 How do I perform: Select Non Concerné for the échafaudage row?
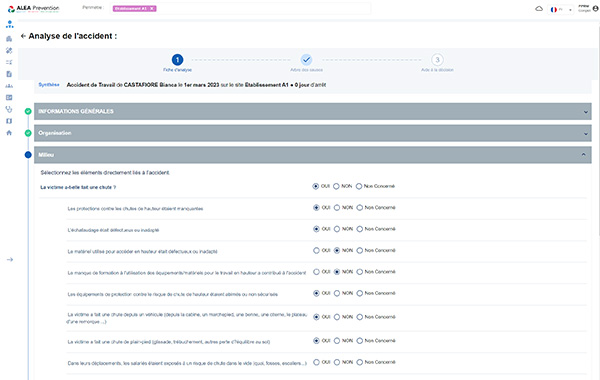tap(360, 229)
